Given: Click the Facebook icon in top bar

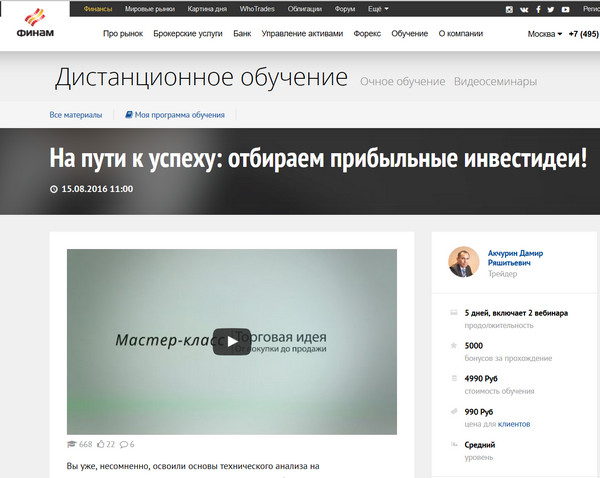Looking at the screenshot, I should [538, 9].
